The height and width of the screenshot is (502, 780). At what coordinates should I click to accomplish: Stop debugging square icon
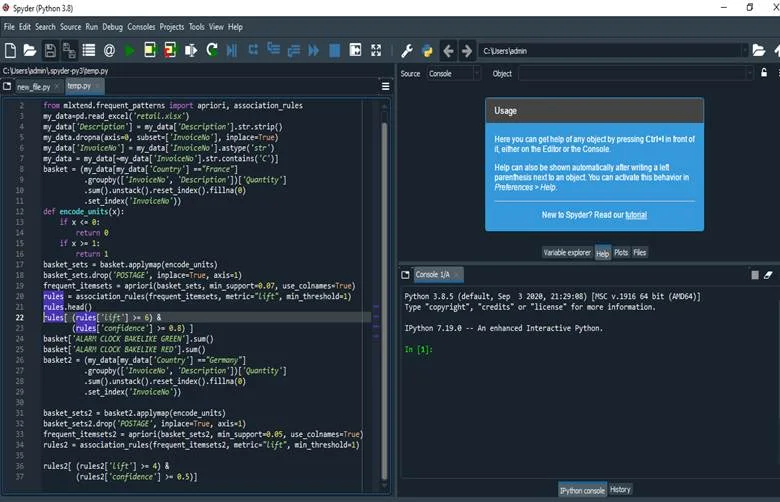(x=335, y=50)
